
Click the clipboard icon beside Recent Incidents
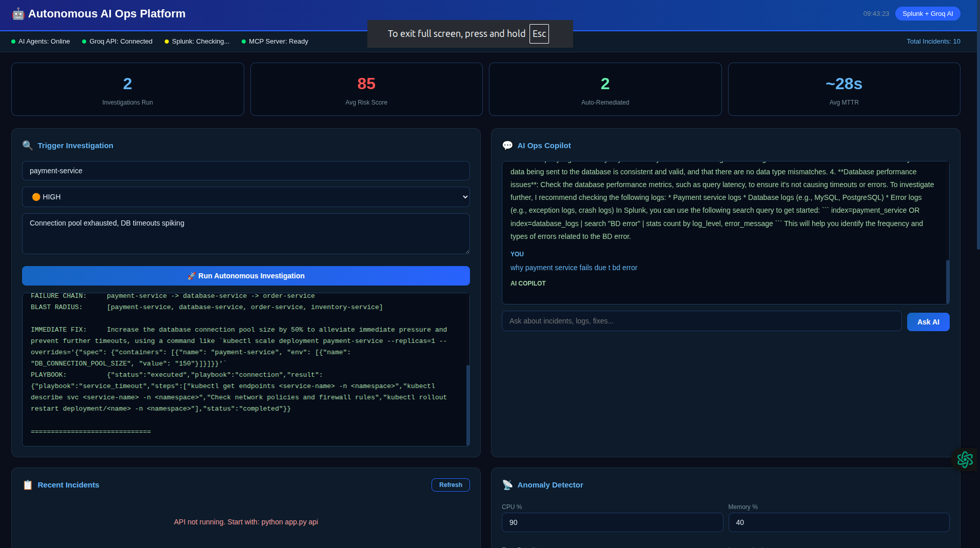point(28,485)
